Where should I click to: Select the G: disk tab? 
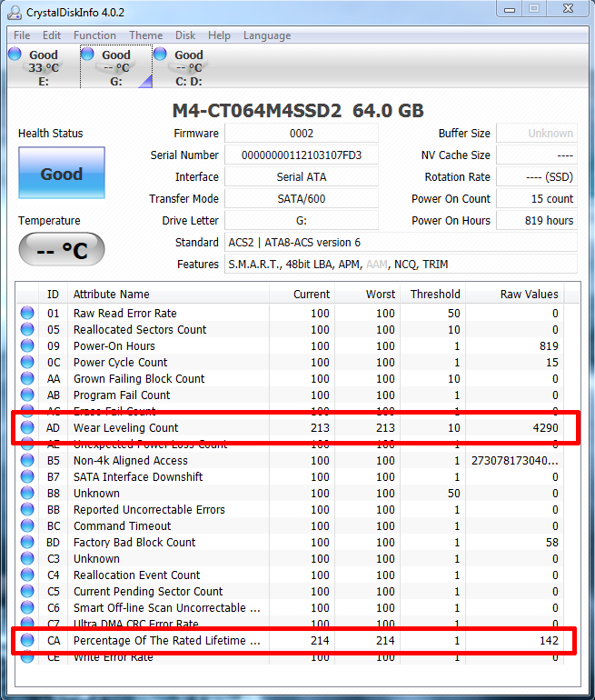[116, 67]
